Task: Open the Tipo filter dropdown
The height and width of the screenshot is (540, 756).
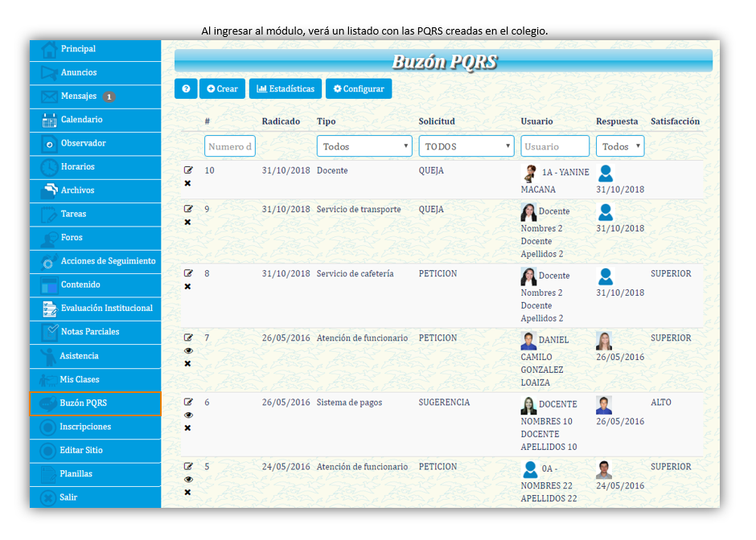Action: click(x=364, y=146)
